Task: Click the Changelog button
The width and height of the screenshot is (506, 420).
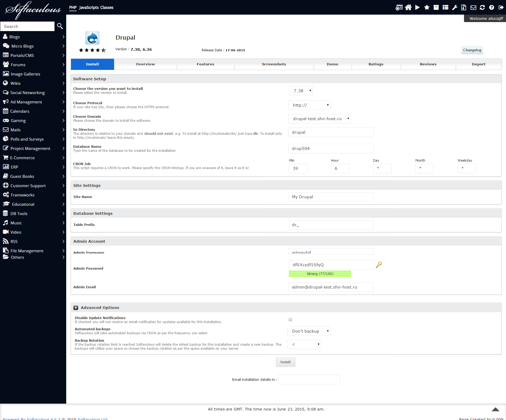Action: pyautogui.click(x=472, y=50)
